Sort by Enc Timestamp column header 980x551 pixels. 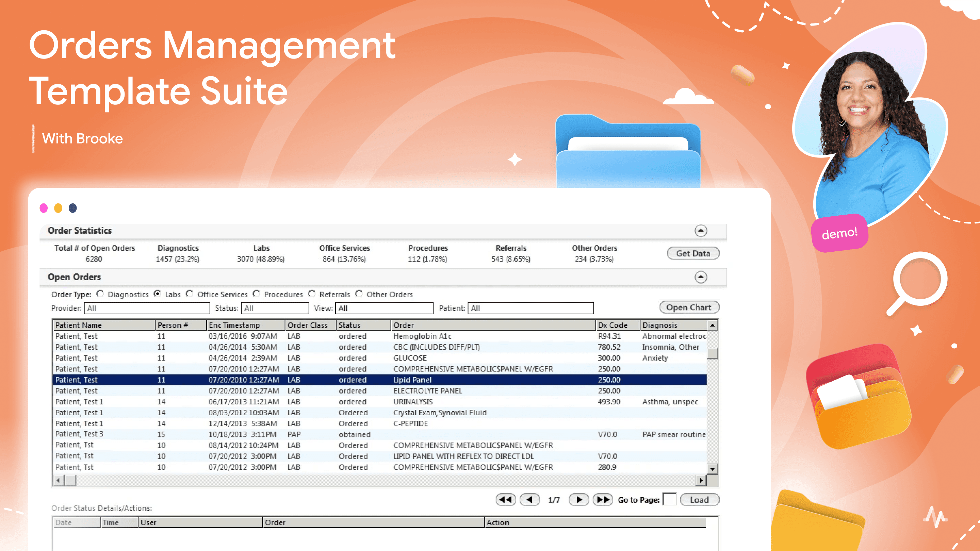pyautogui.click(x=246, y=325)
